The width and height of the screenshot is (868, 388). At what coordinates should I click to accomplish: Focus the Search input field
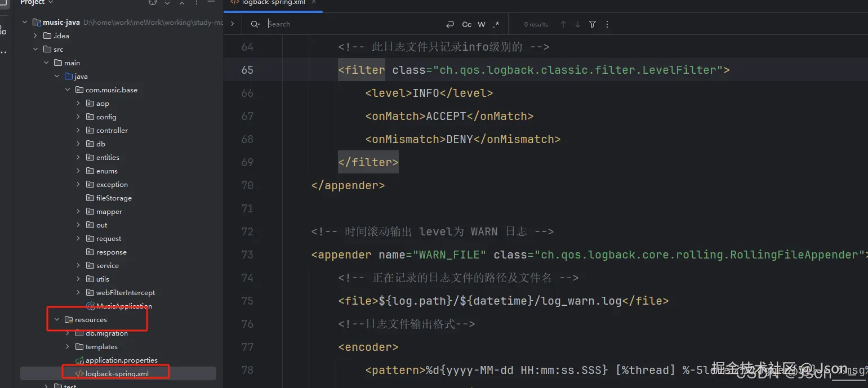click(352, 24)
